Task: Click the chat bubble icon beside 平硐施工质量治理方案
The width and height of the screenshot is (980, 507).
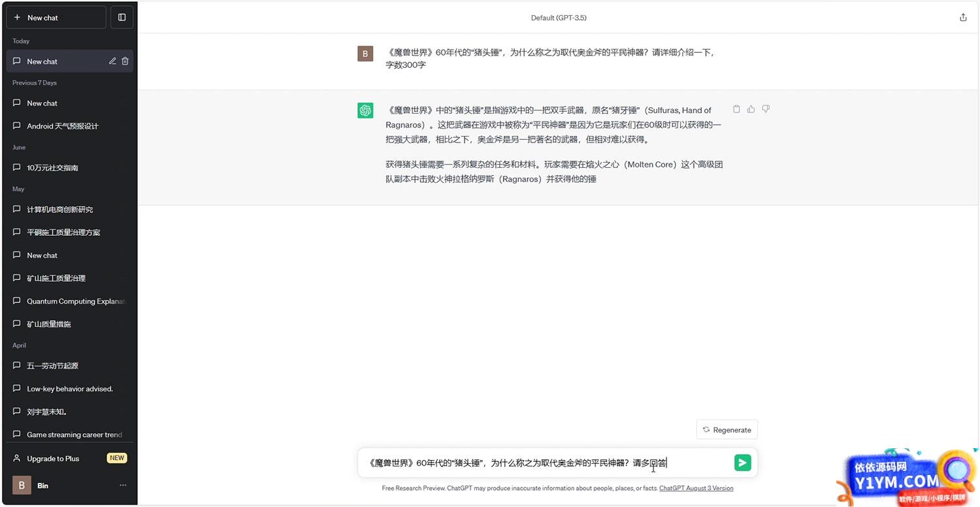Action: (x=17, y=233)
